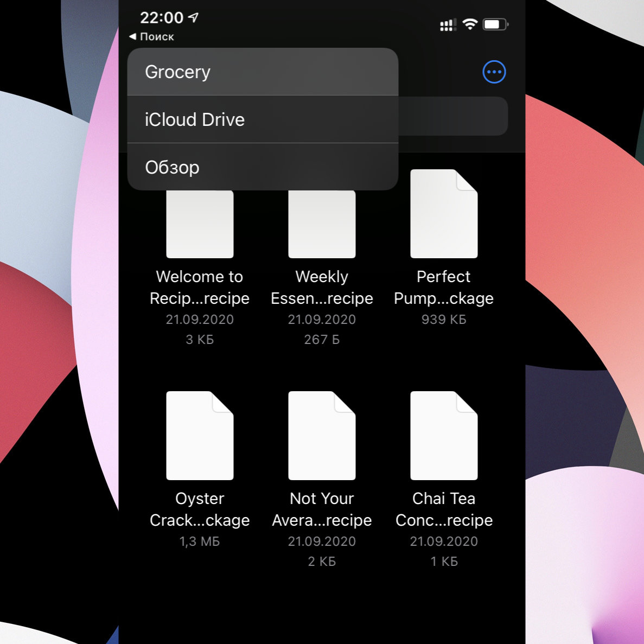
Task: Open the Oyster Crack...ckage file icon
Action: pyautogui.click(x=200, y=436)
